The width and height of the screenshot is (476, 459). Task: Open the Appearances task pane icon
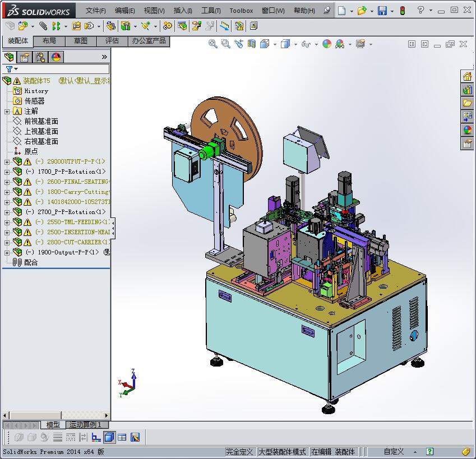(x=467, y=130)
